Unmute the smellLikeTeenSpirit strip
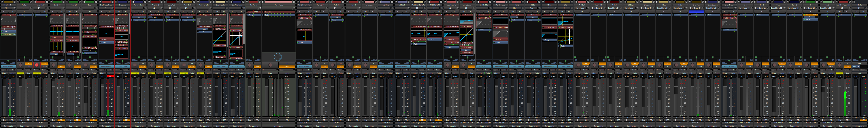 click(839, 73)
